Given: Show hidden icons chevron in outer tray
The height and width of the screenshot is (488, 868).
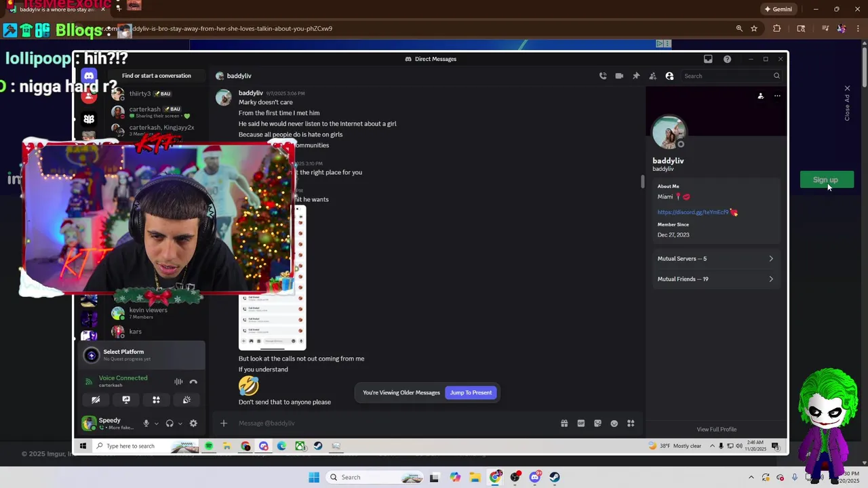Looking at the screenshot, I should pyautogui.click(x=751, y=477).
